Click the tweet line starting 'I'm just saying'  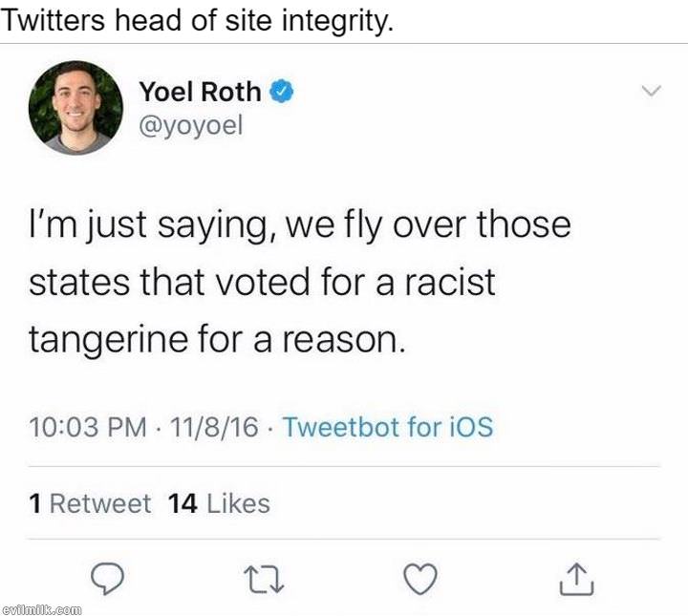299,226
